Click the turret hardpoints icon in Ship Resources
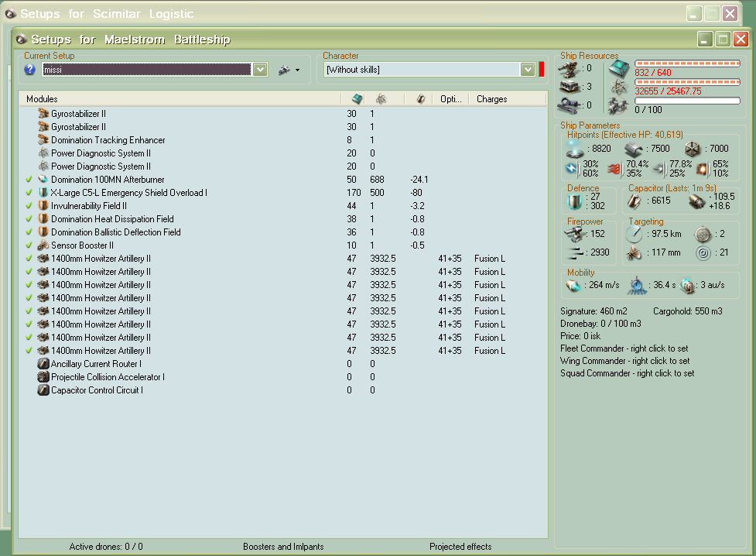 [569, 70]
